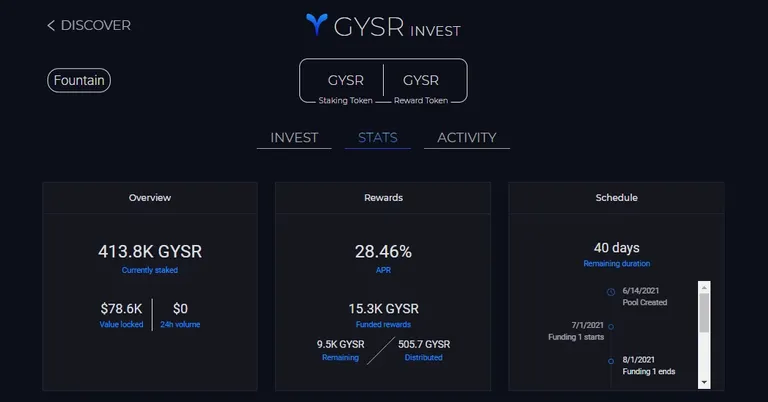Viewport: 768px width, 402px height.
Task: Click the $78.6K value locked amount
Action: coord(121,309)
